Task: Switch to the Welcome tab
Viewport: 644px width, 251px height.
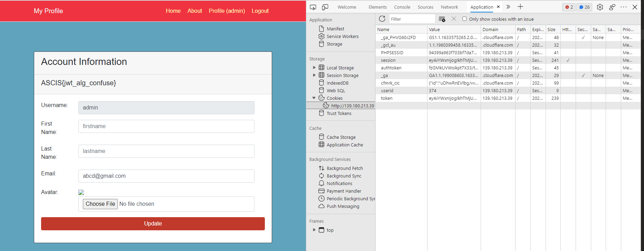Action: (x=347, y=7)
